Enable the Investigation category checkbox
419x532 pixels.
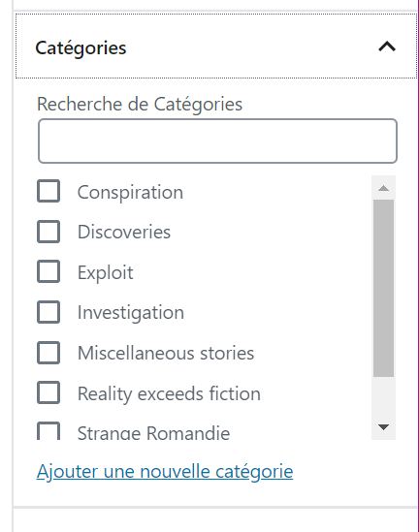tap(48, 312)
